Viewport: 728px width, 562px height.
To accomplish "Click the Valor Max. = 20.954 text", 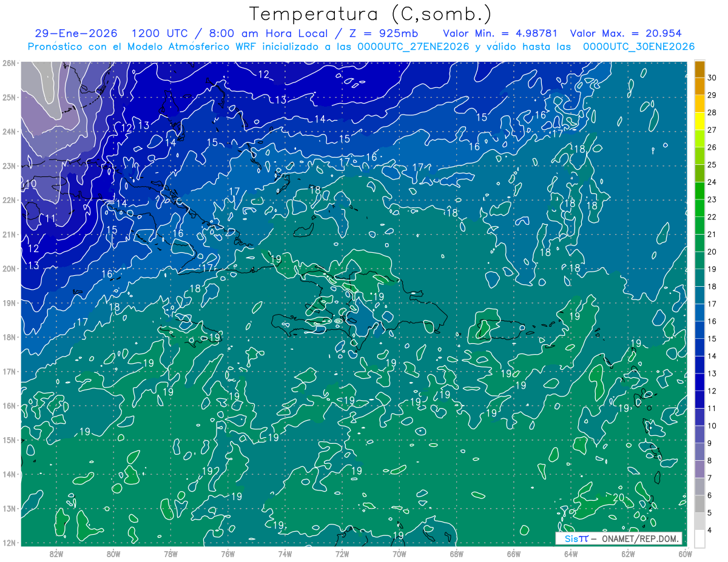I will tap(626, 34).
